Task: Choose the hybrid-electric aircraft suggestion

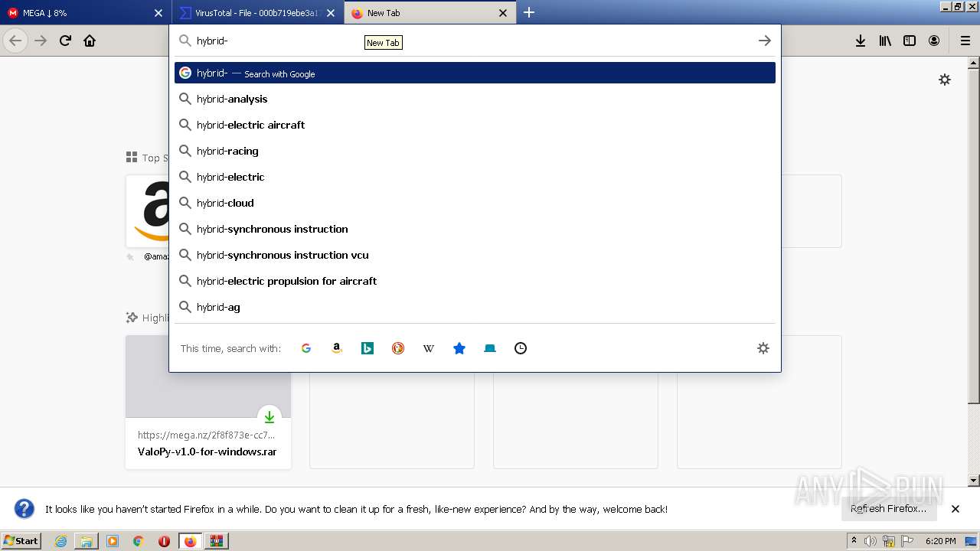Action: (x=475, y=125)
